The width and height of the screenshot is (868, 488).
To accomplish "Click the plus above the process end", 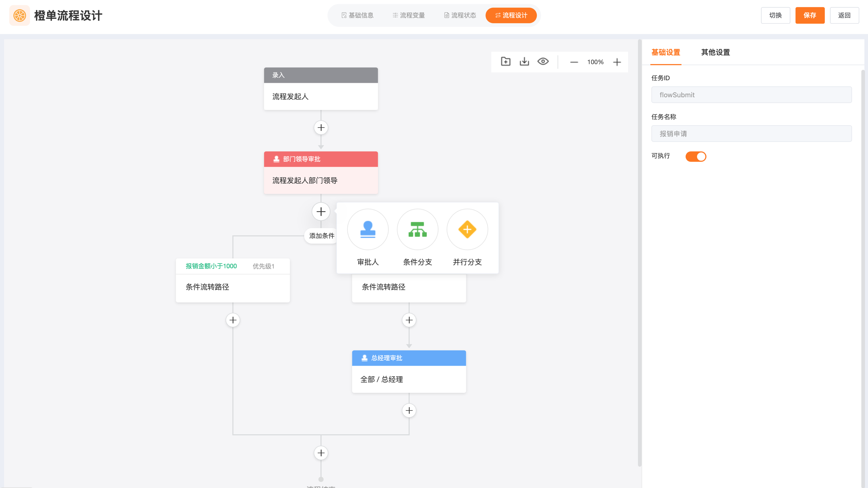I will coord(321,453).
